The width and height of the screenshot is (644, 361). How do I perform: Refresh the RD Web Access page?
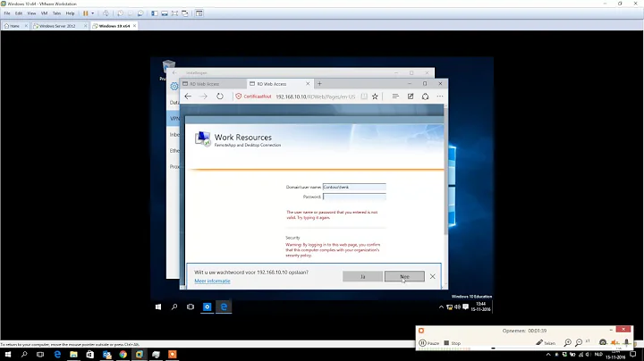coord(220,97)
